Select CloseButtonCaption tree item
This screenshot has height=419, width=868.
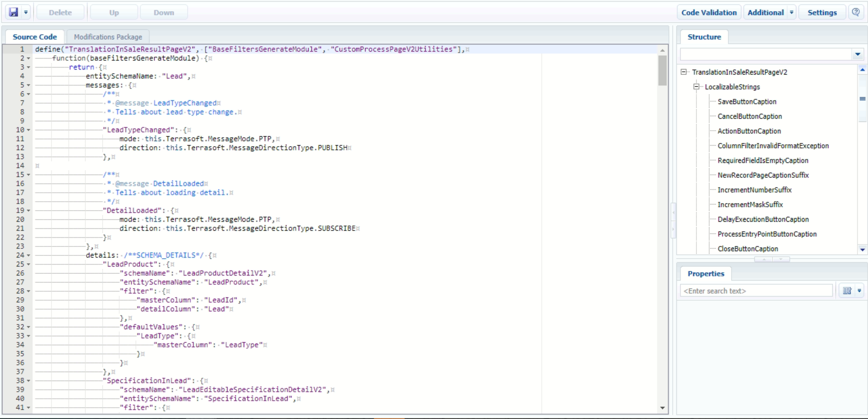[747, 249]
